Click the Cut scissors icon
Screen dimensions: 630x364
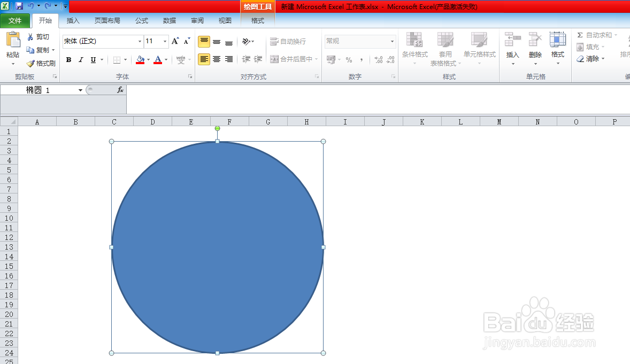tap(30, 36)
